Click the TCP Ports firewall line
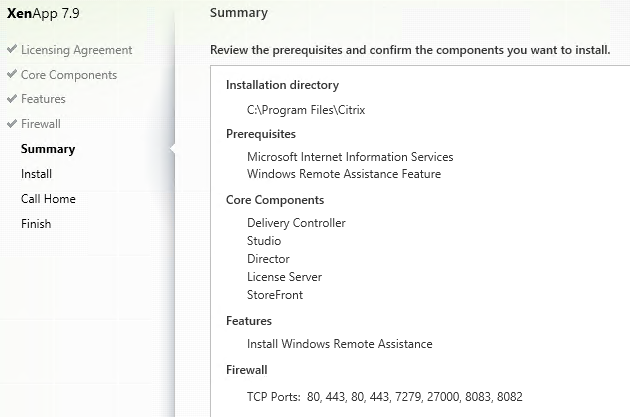Viewport: 630px width, 417px height. point(385,397)
